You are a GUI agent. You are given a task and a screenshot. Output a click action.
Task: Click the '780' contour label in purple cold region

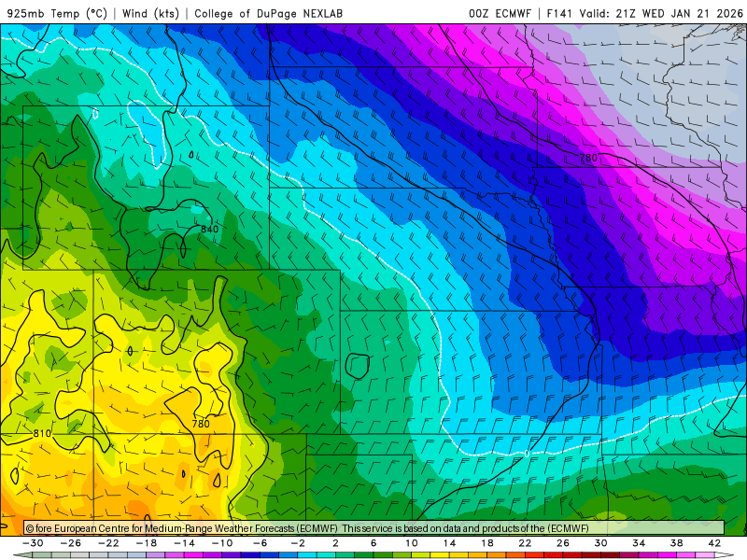(x=588, y=158)
